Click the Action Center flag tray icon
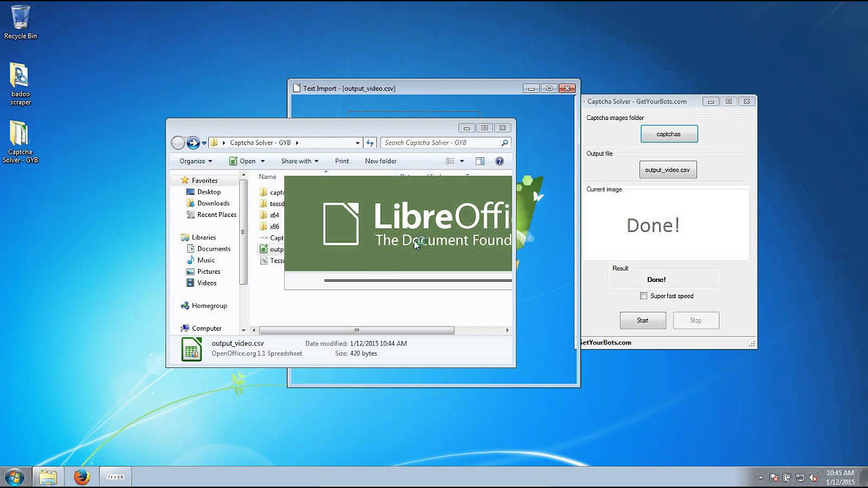 pos(774,478)
